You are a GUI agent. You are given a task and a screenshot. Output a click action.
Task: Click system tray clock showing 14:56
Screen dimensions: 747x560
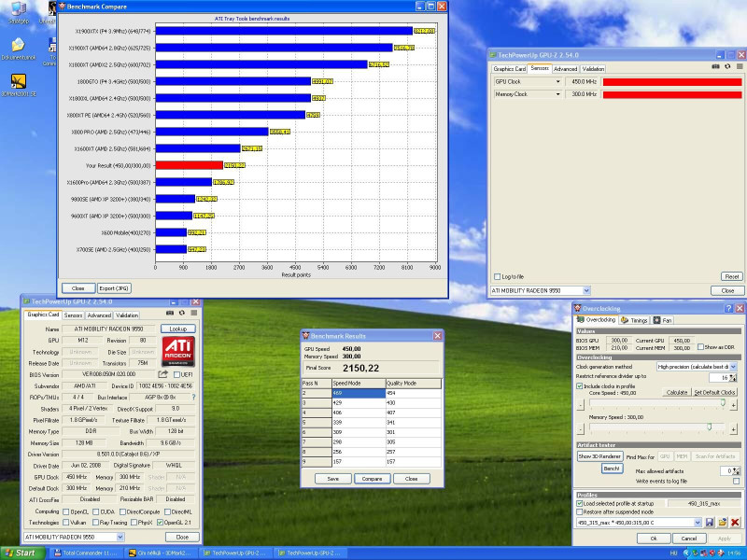734,553
